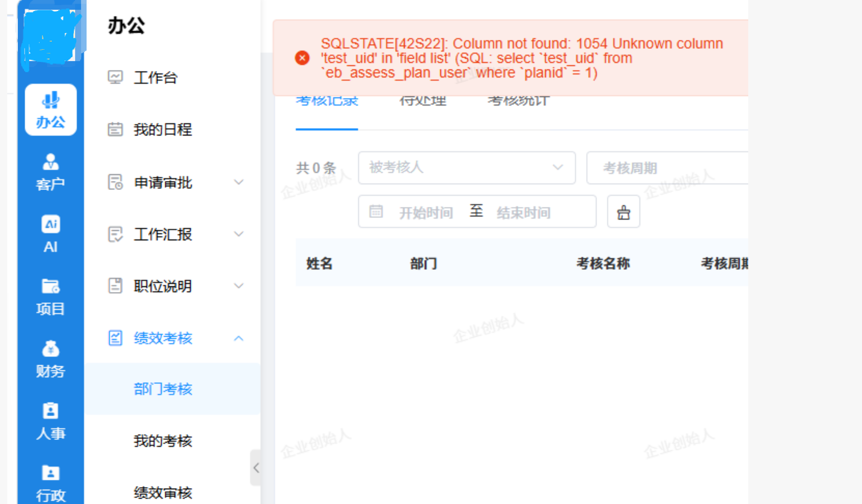Open the 客户 module

click(51, 172)
